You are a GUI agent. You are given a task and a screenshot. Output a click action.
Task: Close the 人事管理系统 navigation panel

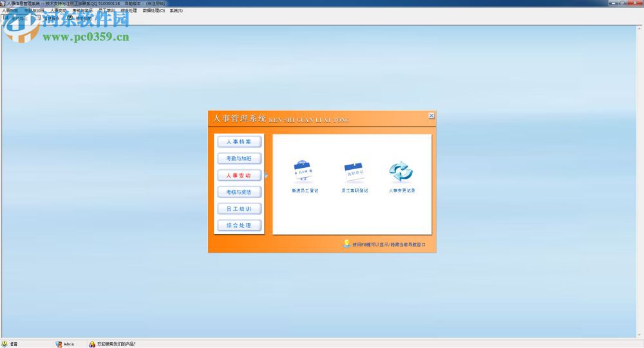[431, 116]
